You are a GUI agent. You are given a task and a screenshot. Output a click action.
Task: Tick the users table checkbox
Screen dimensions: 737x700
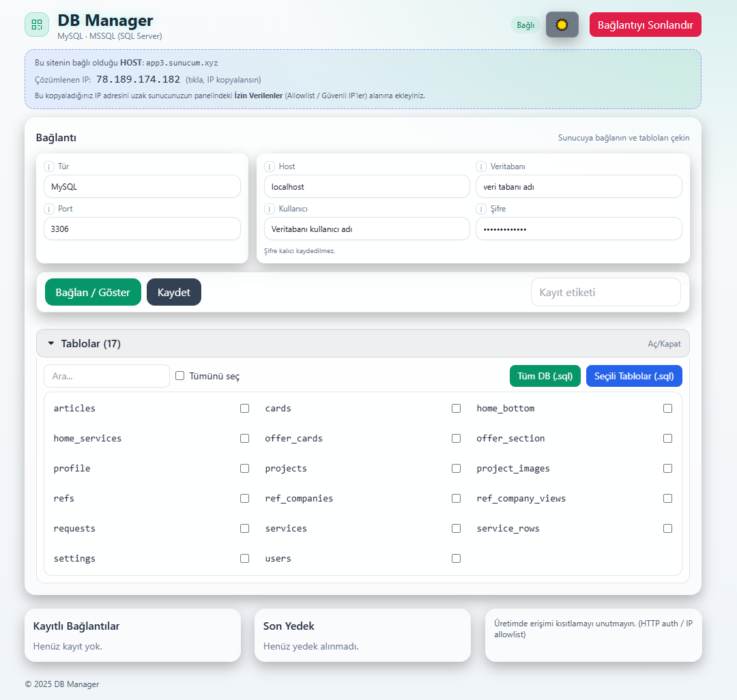click(456, 559)
